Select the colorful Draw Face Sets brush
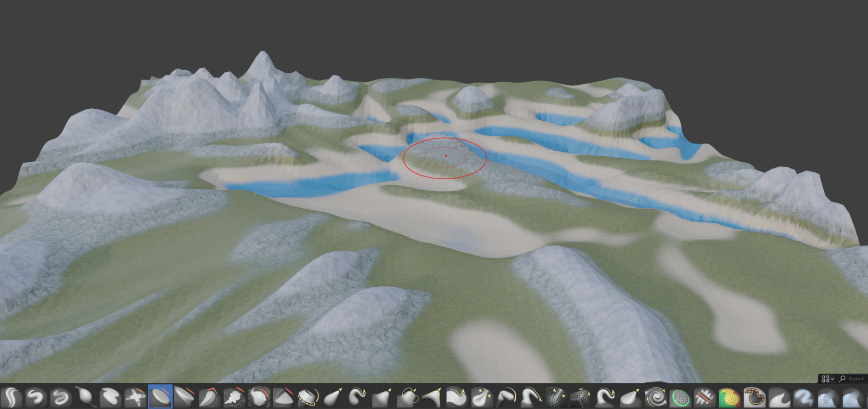868x409 pixels. (x=729, y=397)
